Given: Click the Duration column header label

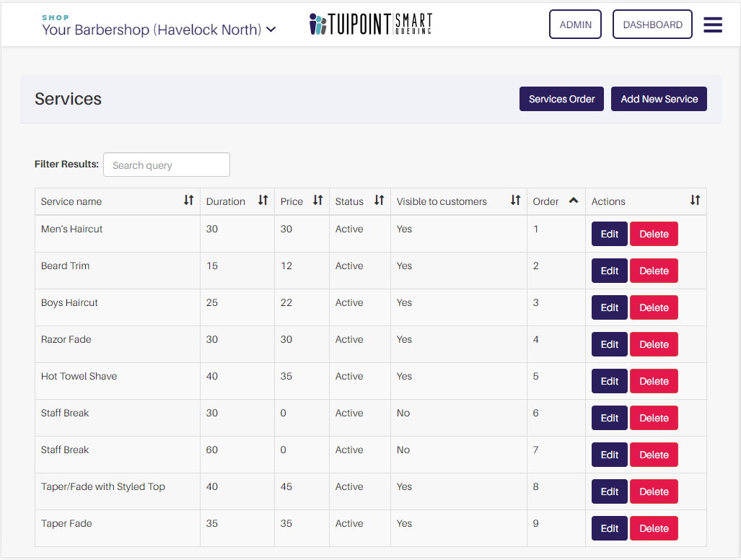Looking at the screenshot, I should [225, 201].
